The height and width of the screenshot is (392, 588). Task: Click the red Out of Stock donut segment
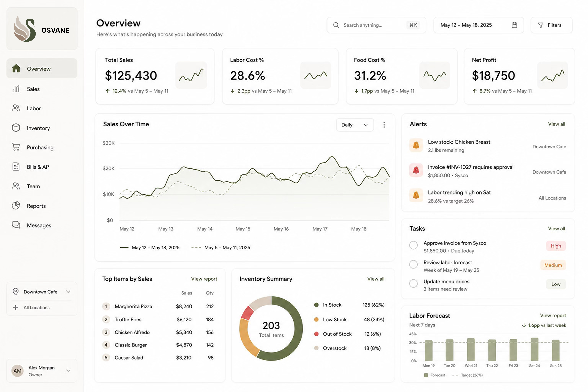point(248,313)
